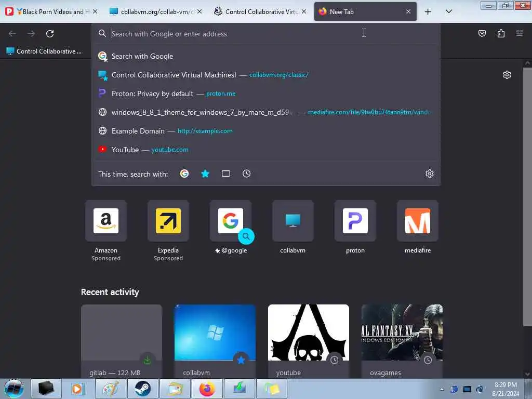Open Sticky Notes taskbar icon
532x399 pixels.
pos(272,389)
